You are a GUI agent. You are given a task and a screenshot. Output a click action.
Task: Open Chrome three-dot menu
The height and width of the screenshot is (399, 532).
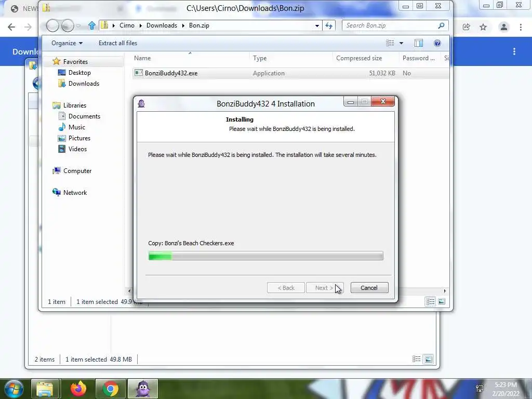coord(521,27)
